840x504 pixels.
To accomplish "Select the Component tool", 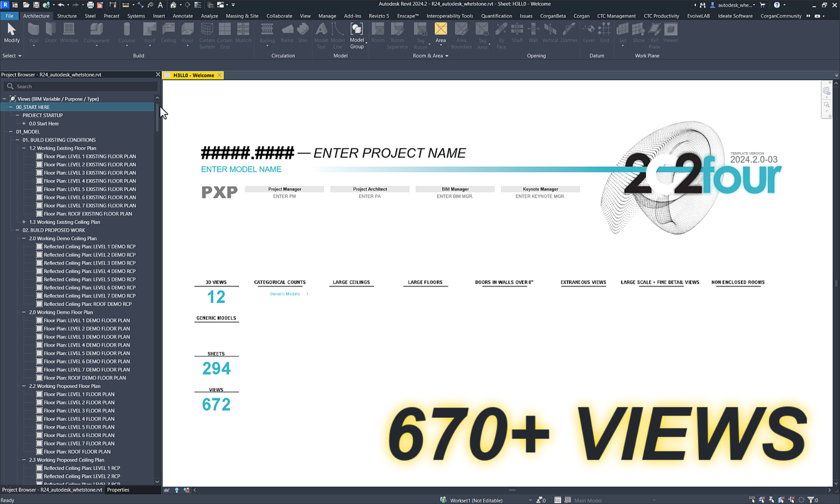I will tap(96, 33).
